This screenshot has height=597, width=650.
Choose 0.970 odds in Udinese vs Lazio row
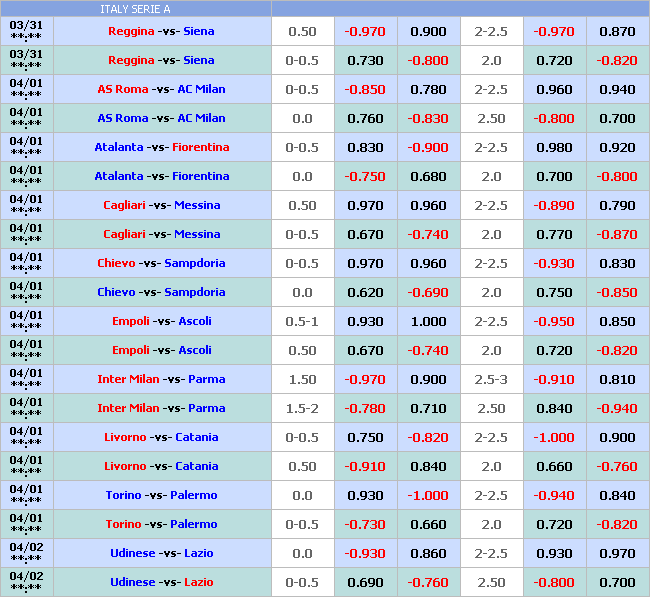[x=617, y=553]
